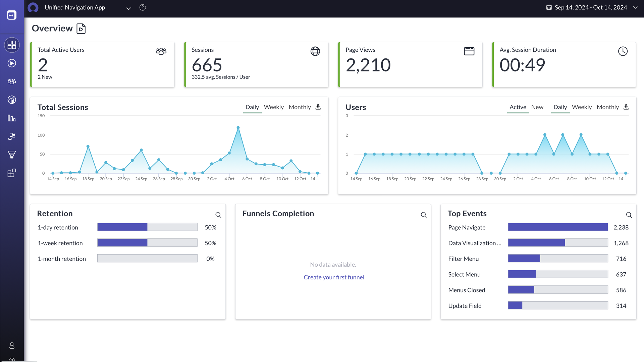Open the Funnels icon in sidebar
The image size is (644, 362).
point(12,154)
